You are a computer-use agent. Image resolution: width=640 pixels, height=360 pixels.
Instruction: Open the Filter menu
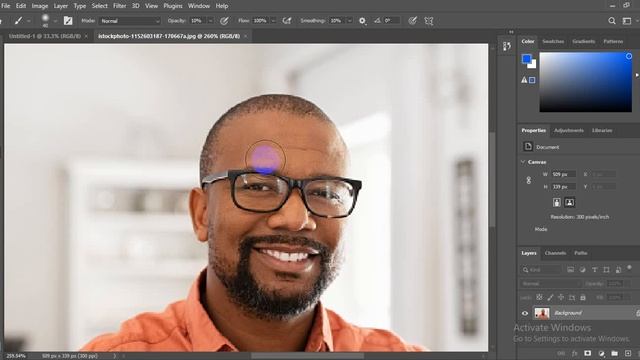pyautogui.click(x=119, y=6)
